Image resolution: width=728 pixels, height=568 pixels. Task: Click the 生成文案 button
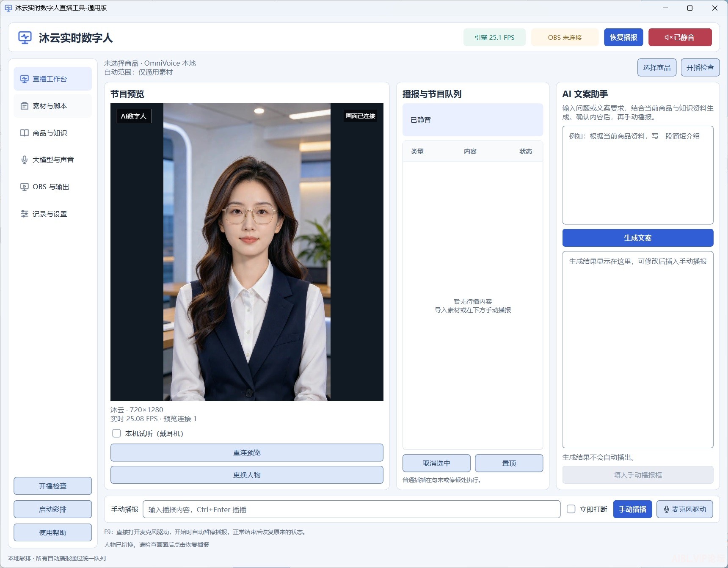[x=638, y=238]
